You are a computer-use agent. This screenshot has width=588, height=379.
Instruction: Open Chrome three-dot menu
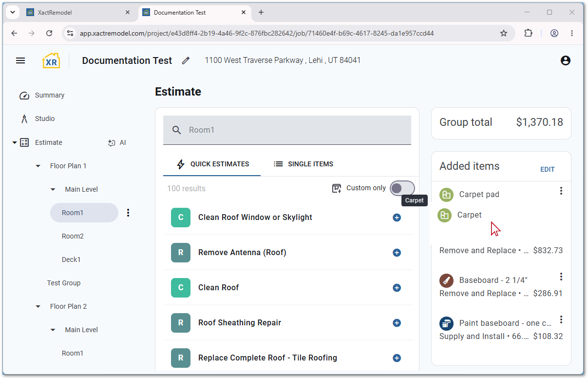pos(572,33)
